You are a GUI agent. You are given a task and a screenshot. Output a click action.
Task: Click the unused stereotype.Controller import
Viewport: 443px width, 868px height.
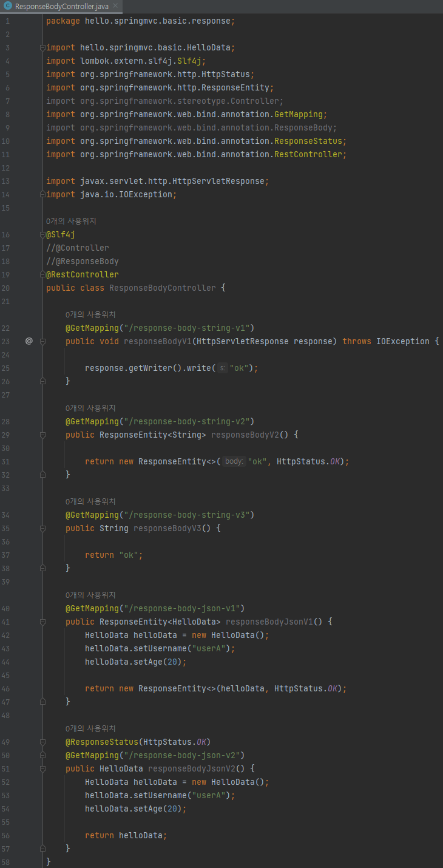click(165, 101)
